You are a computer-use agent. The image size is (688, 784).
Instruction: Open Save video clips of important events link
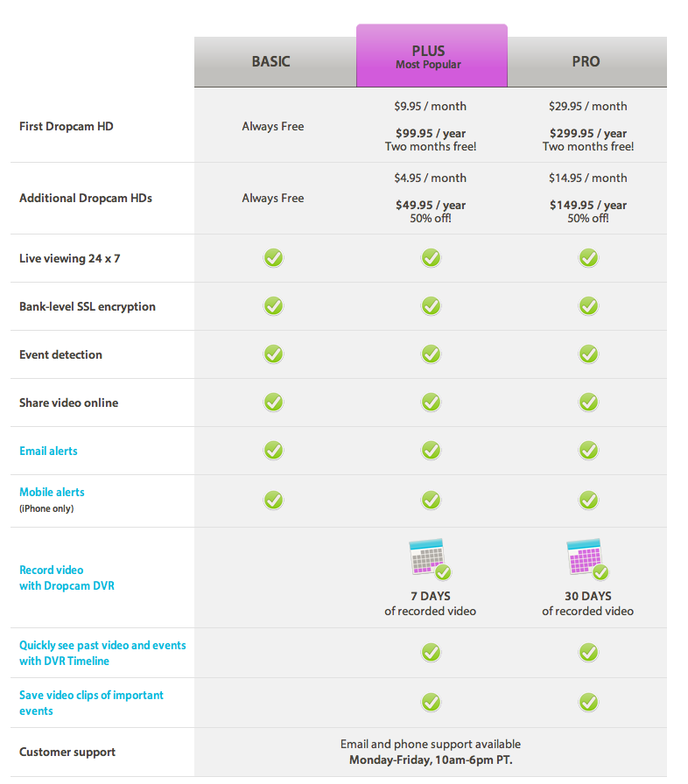(x=91, y=703)
